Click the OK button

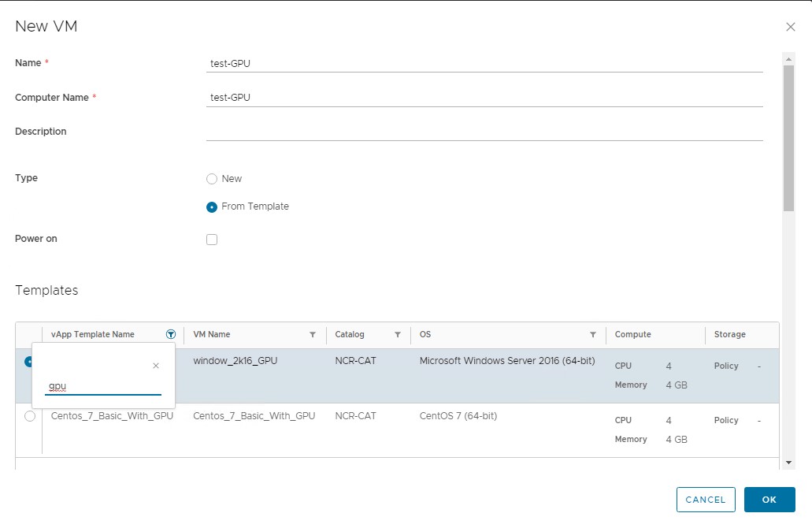point(769,500)
